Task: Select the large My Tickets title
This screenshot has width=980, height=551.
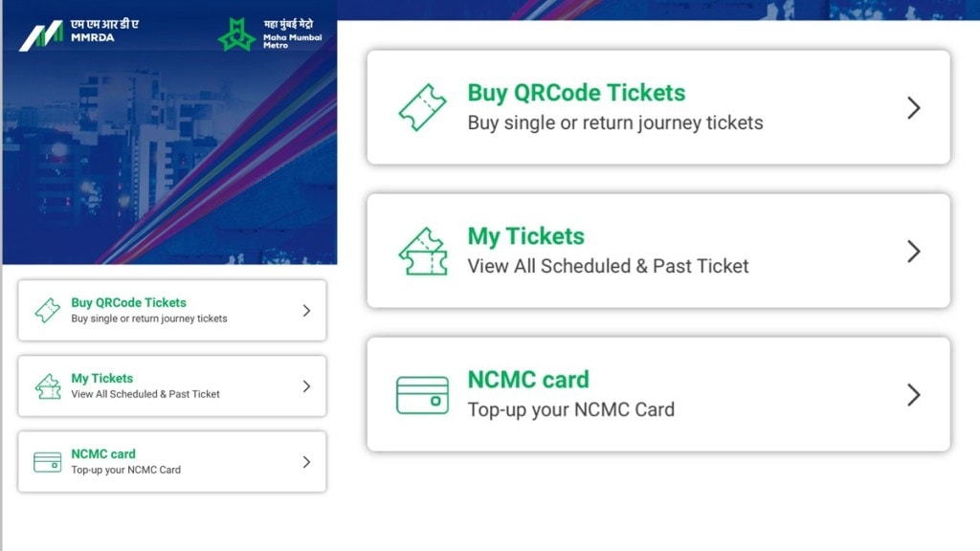Action: pos(525,236)
